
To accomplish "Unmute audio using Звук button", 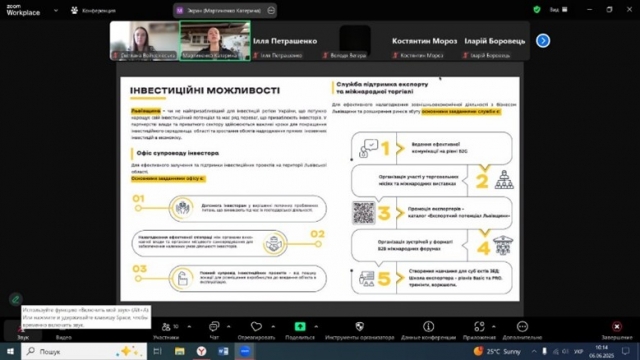I will (x=23, y=331).
